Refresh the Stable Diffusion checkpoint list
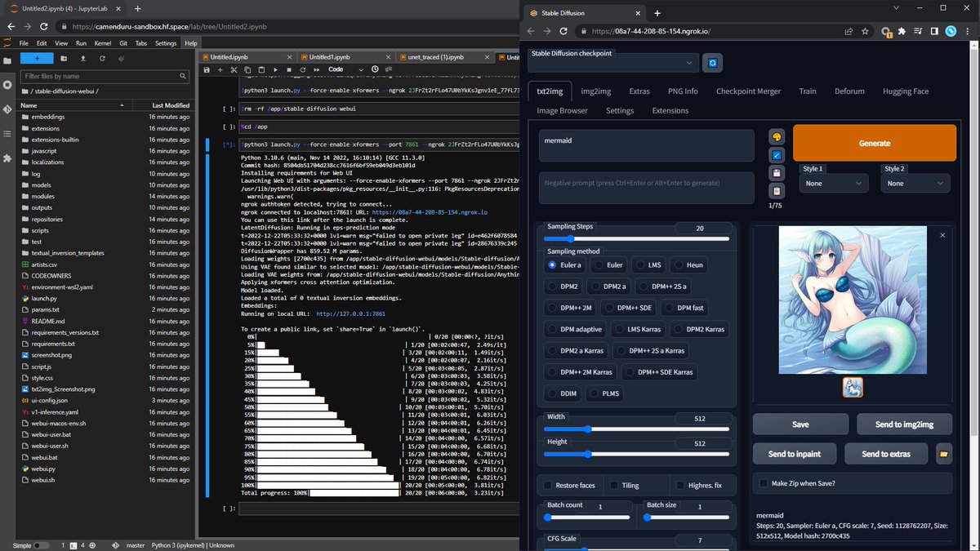980x551 pixels. (712, 63)
